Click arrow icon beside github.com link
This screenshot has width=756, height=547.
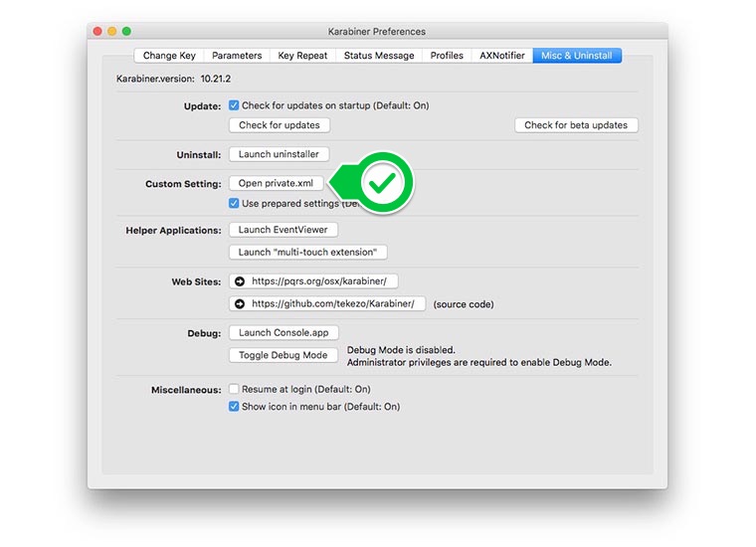240,303
